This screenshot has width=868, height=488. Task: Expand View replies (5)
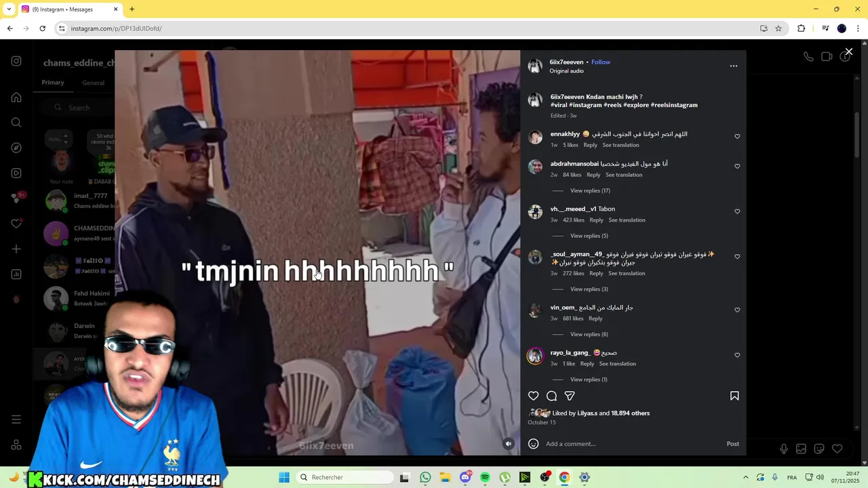pos(589,236)
